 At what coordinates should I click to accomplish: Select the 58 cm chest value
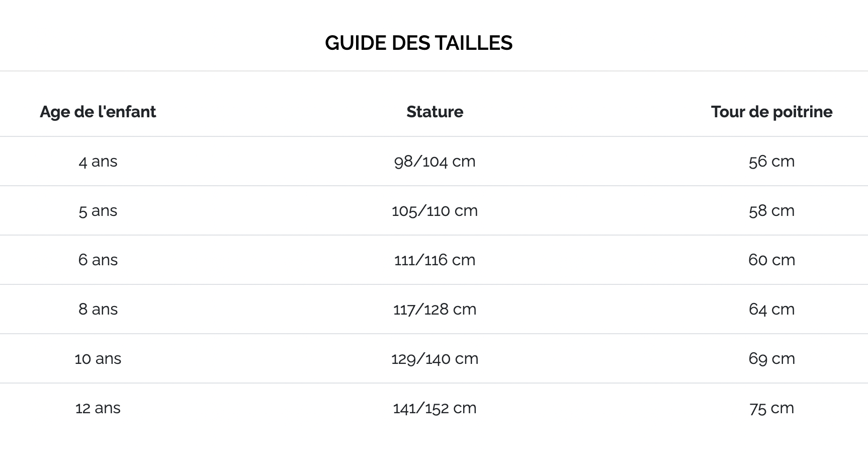(x=771, y=211)
